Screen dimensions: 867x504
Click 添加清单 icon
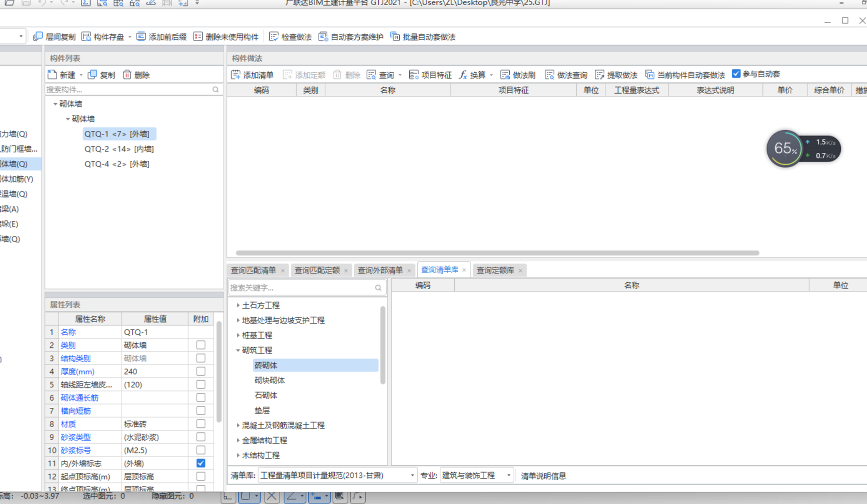pos(236,74)
